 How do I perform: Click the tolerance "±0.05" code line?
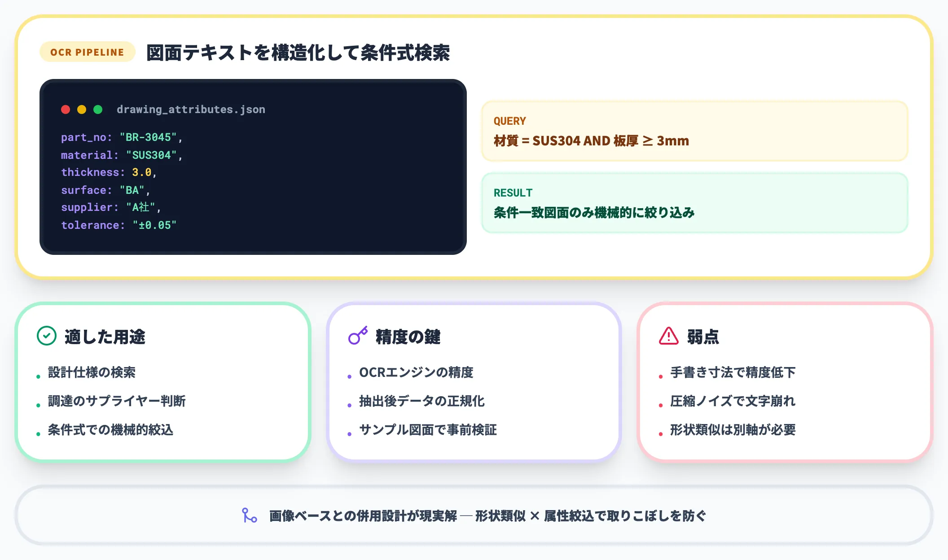tap(119, 225)
